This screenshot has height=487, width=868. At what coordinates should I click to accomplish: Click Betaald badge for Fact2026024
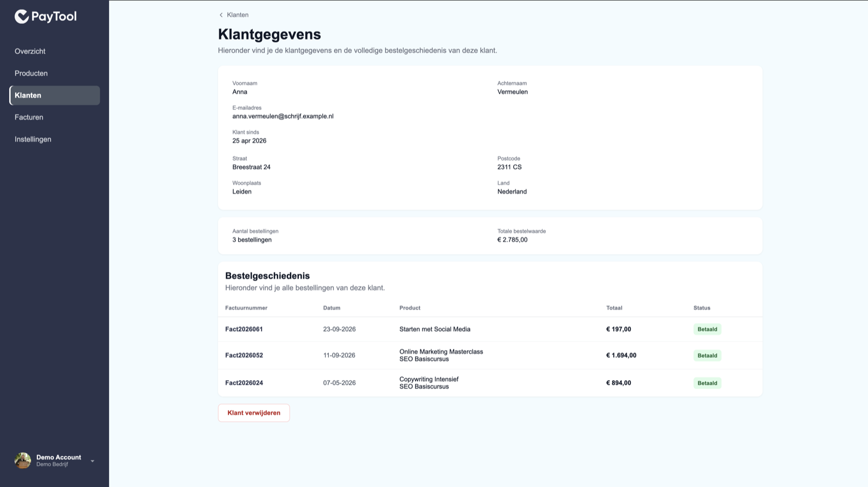(x=707, y=383)
